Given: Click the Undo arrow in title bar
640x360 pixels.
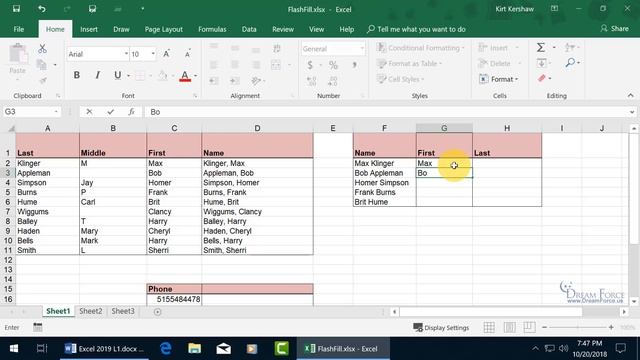Looking at the screenshot, I should point(42,9).
